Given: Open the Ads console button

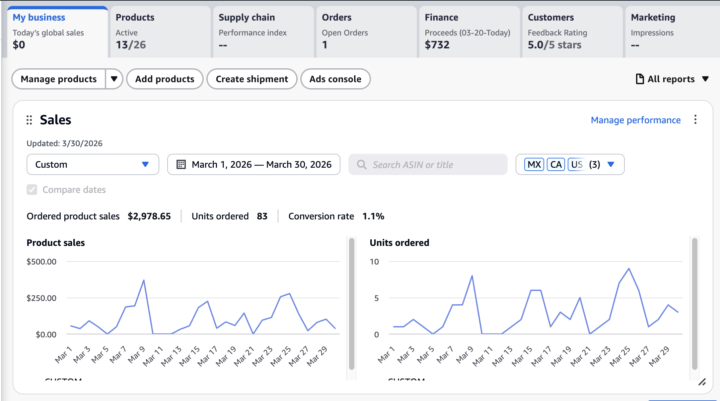Looking at the screenshot, I should (335, 79).
